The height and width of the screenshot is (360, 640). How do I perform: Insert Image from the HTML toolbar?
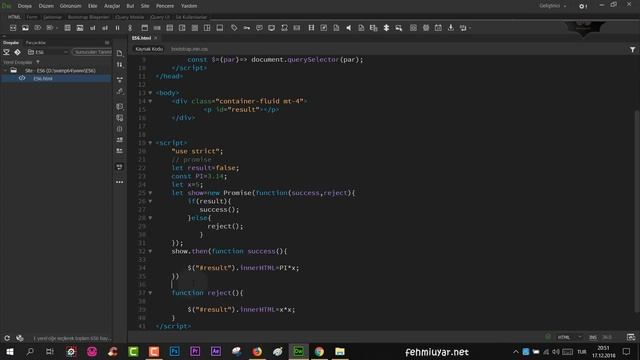[25, 28]
